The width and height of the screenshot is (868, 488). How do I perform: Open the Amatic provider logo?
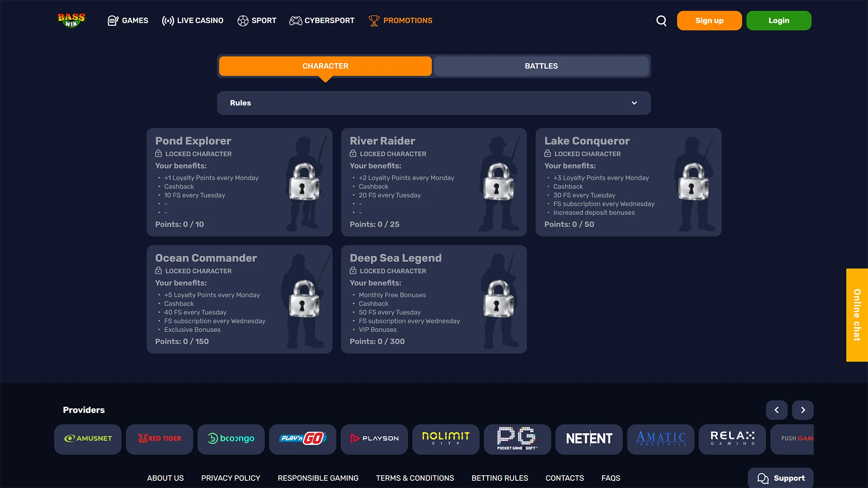click(660, 439)
